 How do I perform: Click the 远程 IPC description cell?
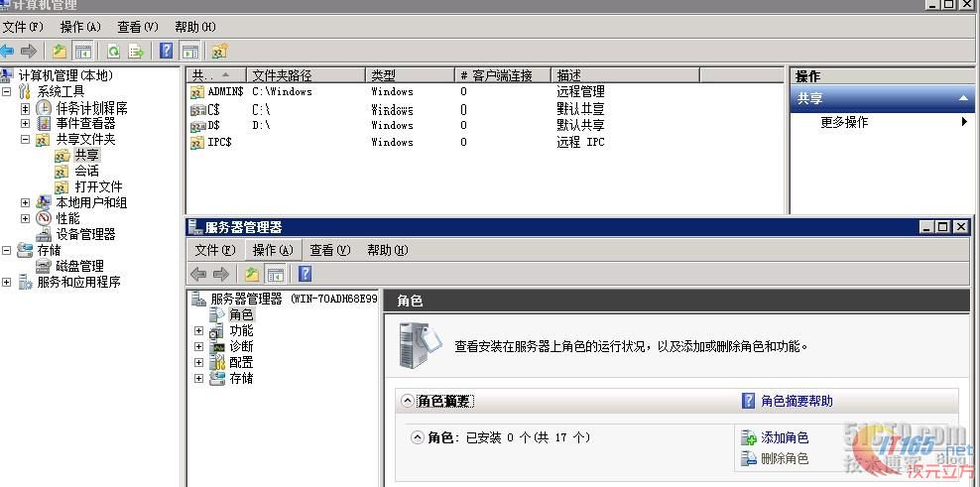[580, 143]
